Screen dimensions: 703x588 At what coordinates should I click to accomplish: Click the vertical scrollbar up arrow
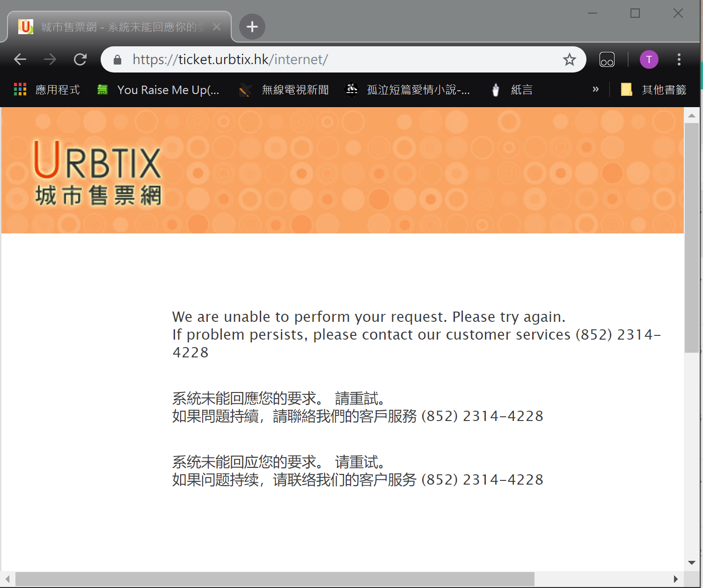click(x=692, y=115)
